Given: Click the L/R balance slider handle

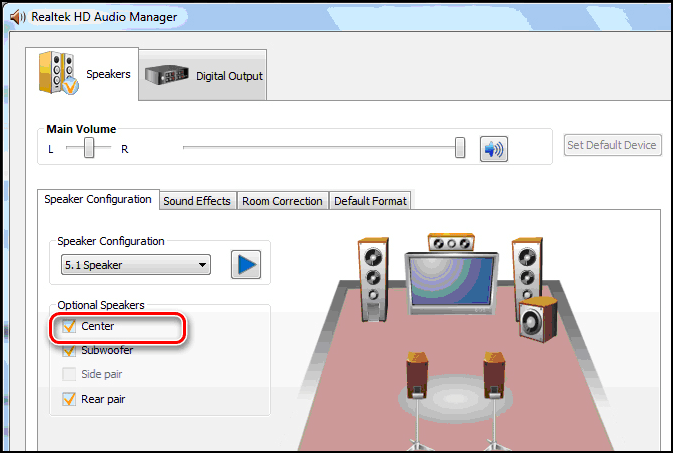Looking at the screenshot, I should click(x=89, y=148).
